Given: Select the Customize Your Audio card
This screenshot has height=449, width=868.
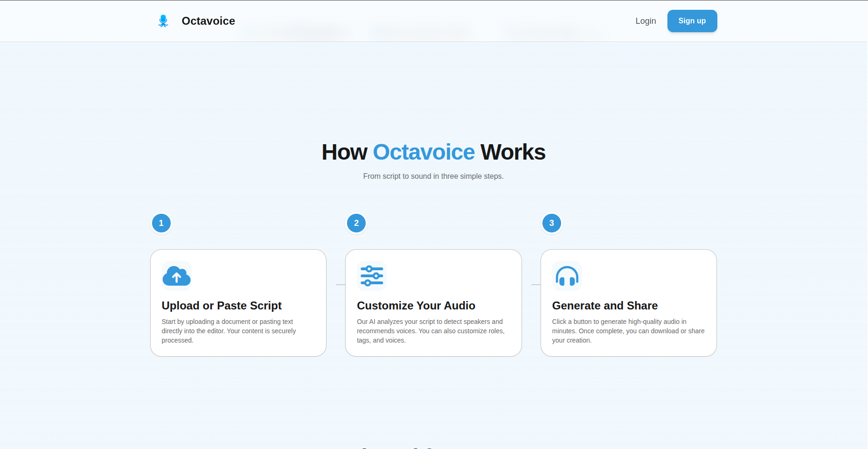Looking at the screenshot, I should point(433,303).
